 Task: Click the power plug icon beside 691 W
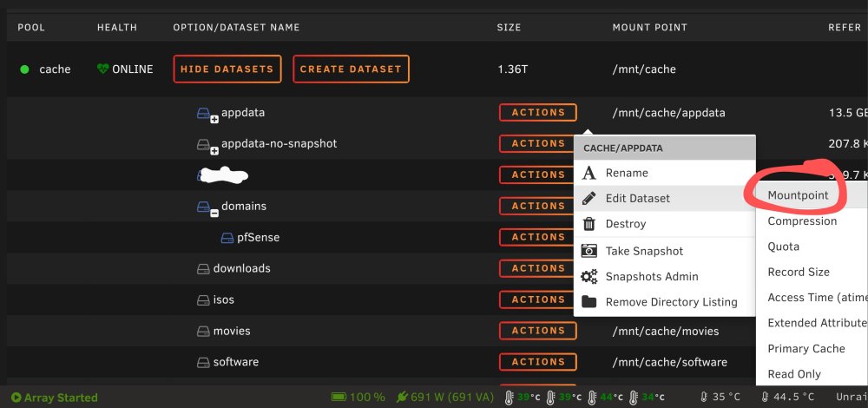tap(402, 397)
